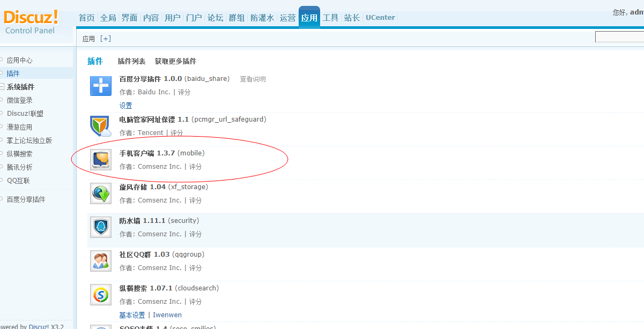Click 评分 for the qqgroup plugin
The height and width of the screenshot is (329, 644).
click(195, 268)
